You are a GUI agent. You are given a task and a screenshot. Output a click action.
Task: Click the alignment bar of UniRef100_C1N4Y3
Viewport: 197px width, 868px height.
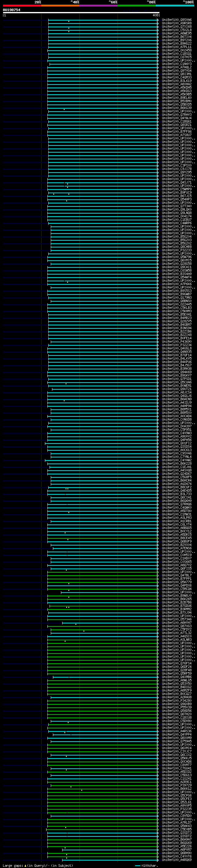[104, 64]
